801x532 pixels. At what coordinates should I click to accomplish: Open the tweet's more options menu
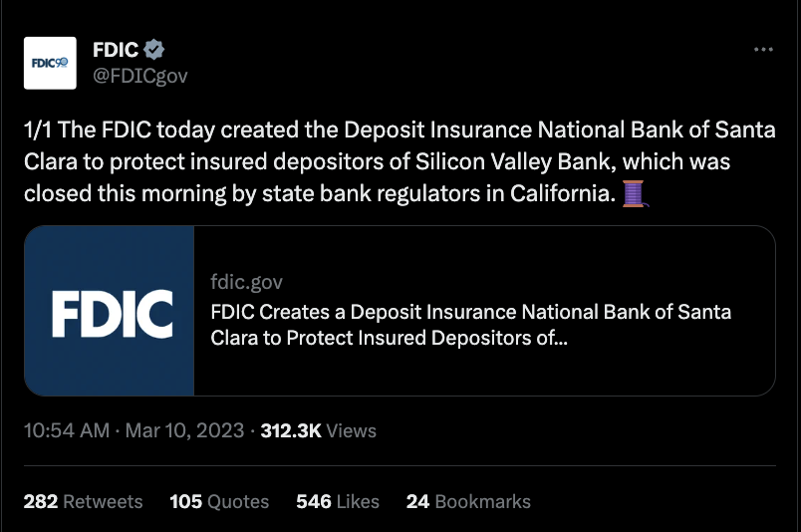tap(763, 50)
